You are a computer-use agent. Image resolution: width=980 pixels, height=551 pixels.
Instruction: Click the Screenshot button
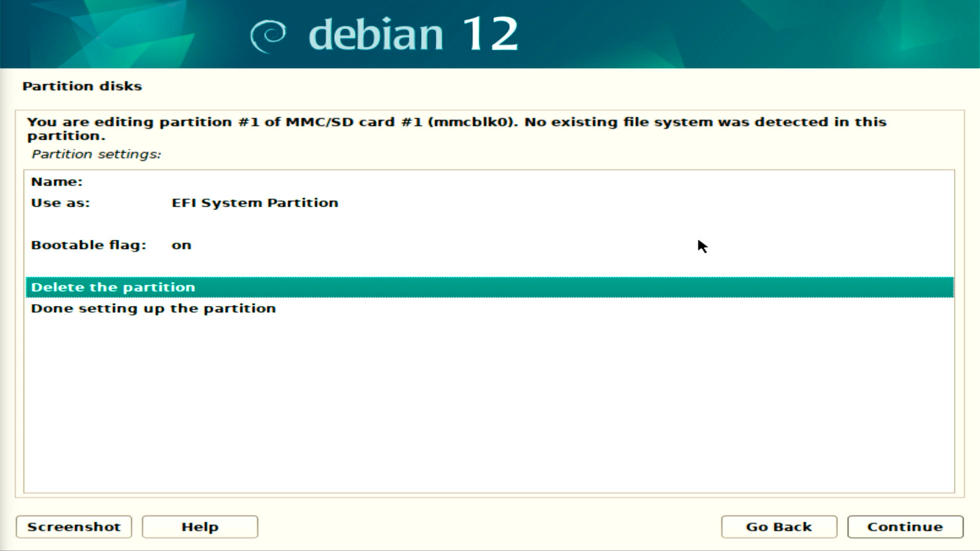coord(74,527)
